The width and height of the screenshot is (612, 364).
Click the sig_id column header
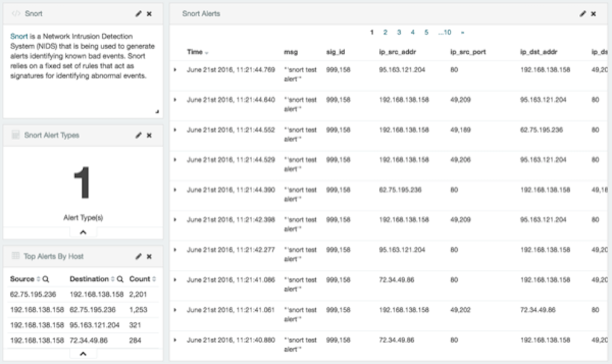click(335, 52)
